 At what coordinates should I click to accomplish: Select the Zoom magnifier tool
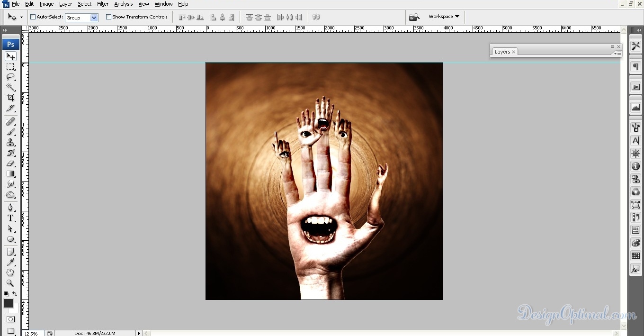[x=10, y=283]
